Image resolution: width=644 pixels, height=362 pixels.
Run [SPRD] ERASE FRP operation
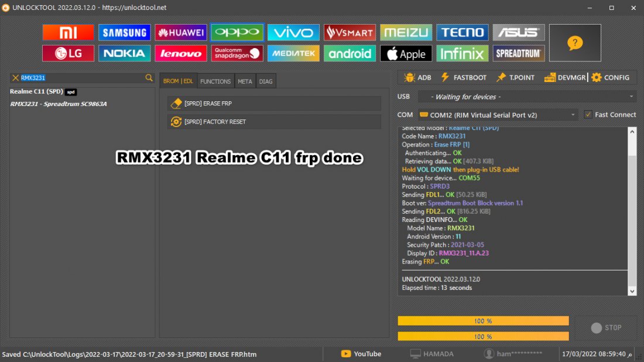click(x=274, y=104)
